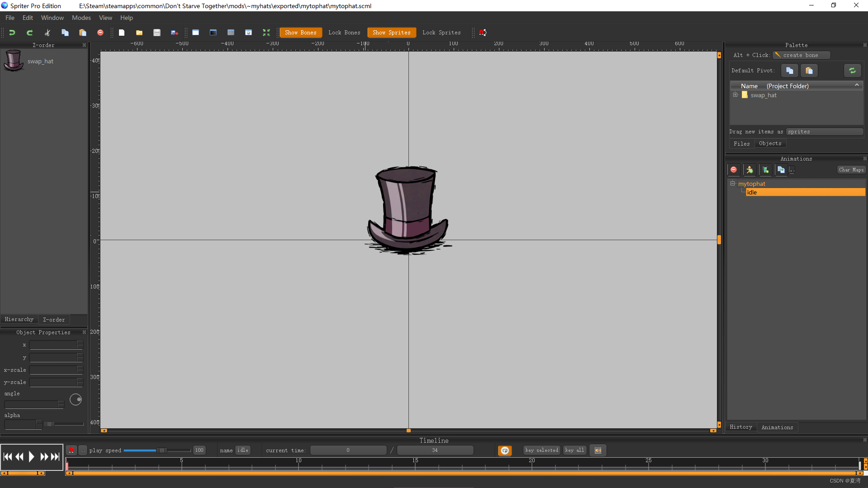Click the white canvas background icon

(195, 33)
